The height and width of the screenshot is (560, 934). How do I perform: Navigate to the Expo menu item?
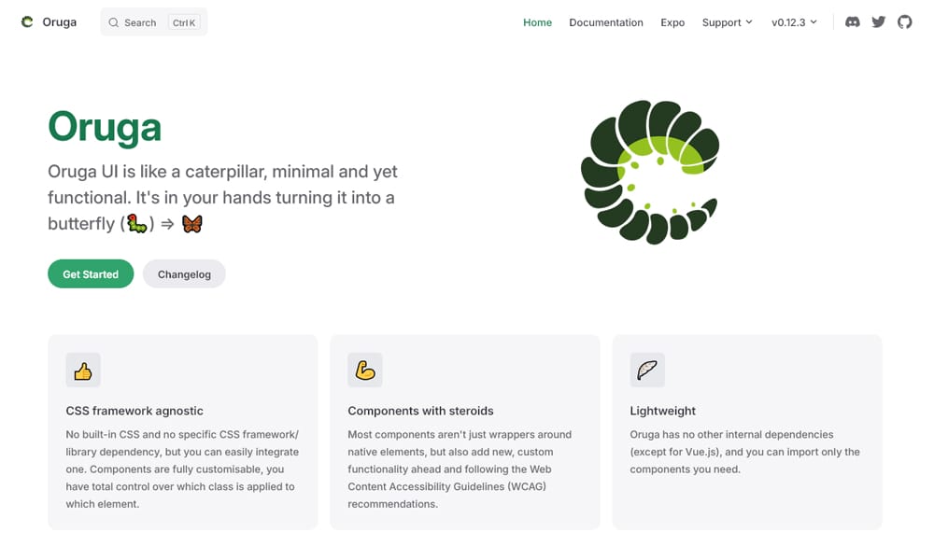[672, 21]
